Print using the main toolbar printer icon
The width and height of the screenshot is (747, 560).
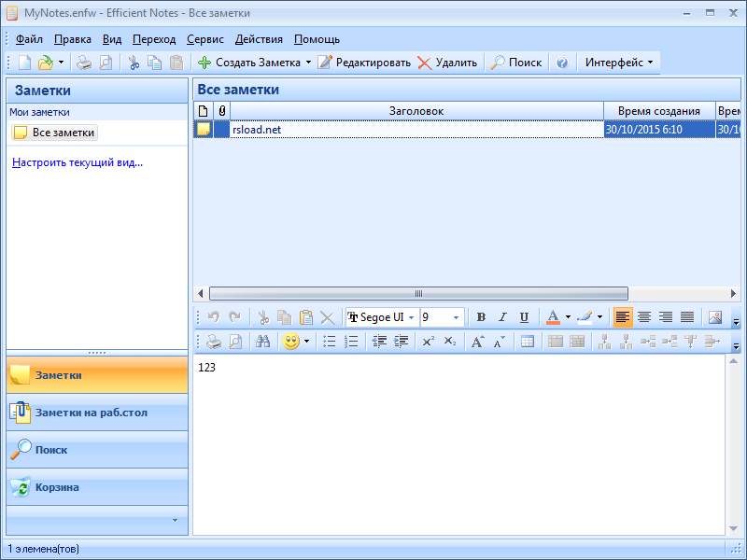(84, 63)
